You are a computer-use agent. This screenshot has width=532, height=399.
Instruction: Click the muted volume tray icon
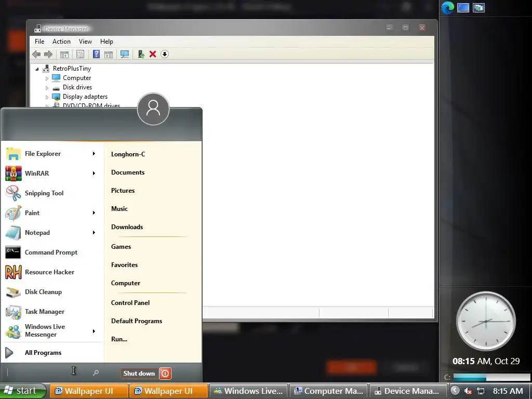(468, 391)
